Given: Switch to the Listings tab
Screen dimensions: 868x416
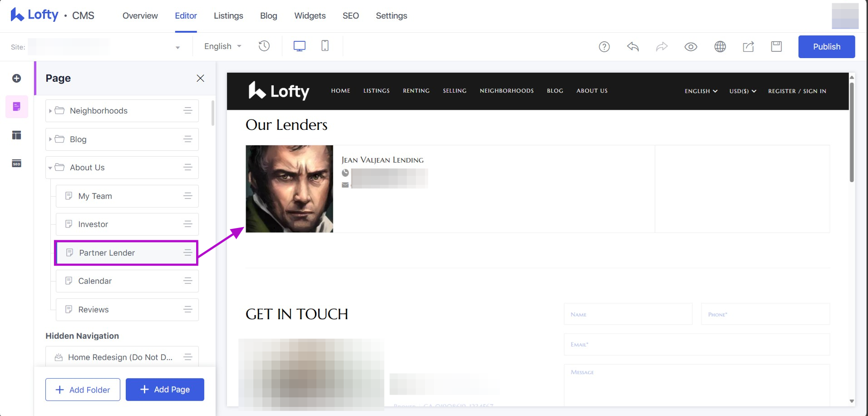Looking at the screenshot, I should (228, 16).
